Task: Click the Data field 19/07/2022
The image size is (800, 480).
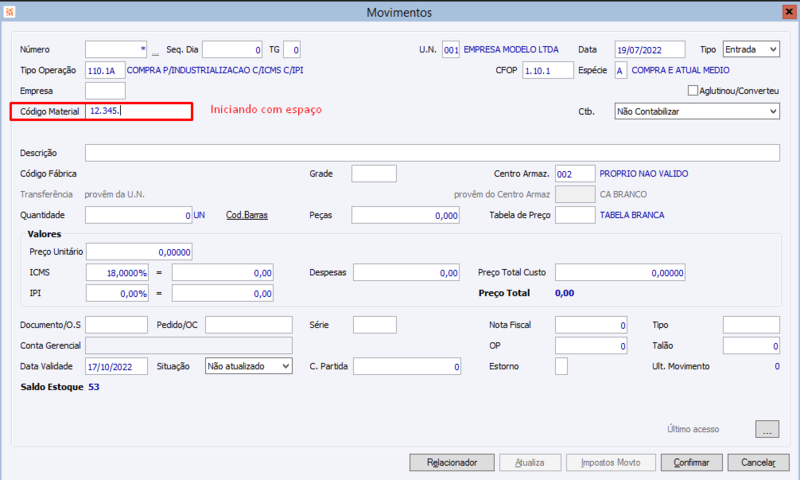Action: pyautogui.click(x=650, y=49)
